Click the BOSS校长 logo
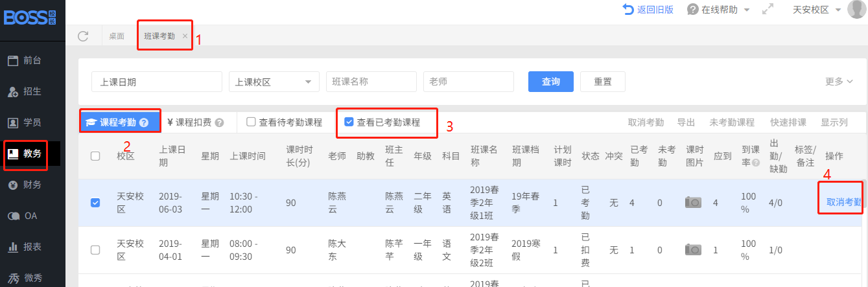Image resolution: width=868 pixels, height=287 pixels. [30, 17]
